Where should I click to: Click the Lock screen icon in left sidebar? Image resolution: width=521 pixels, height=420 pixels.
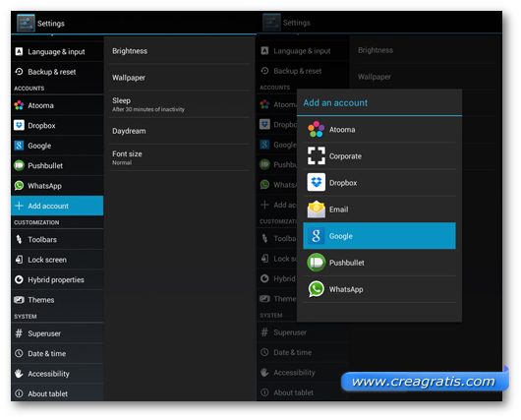[x=19, y=260]
